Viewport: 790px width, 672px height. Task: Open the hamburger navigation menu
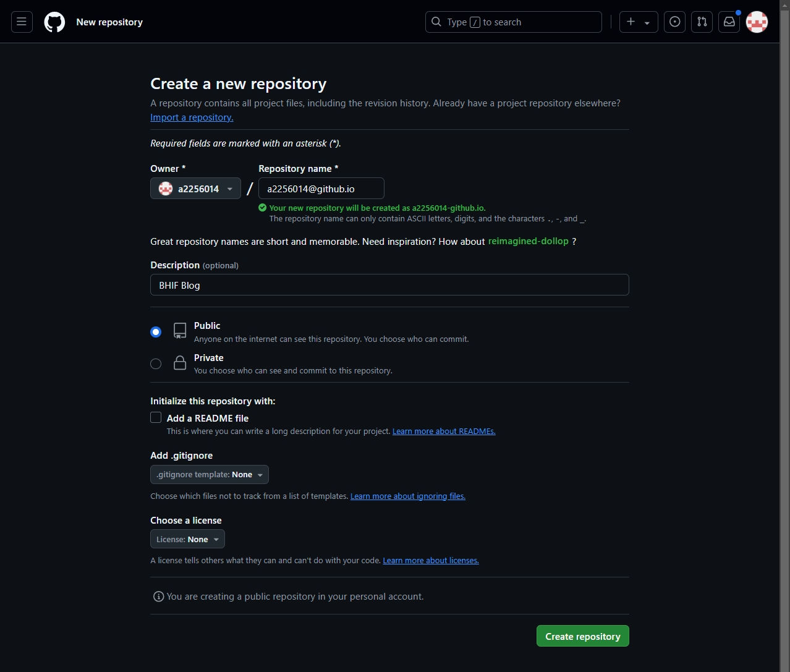tap(22, 22)
